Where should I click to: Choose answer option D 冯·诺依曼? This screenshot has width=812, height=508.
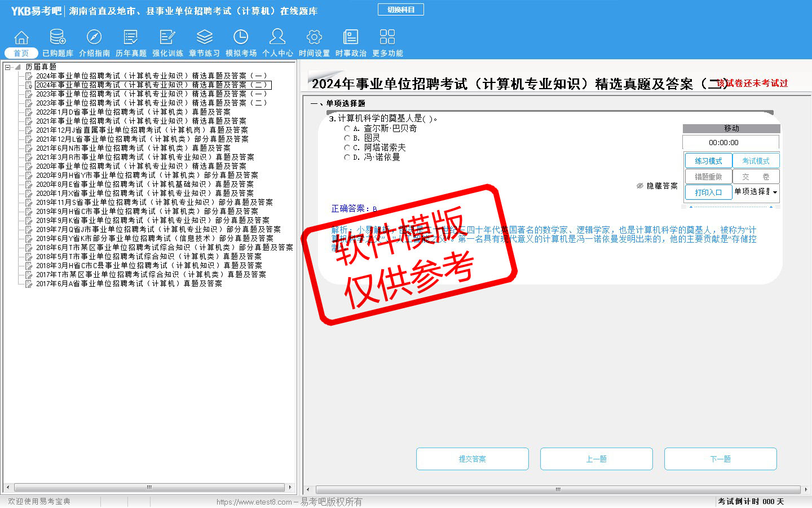pyautogui.click(x=347, y=157)
